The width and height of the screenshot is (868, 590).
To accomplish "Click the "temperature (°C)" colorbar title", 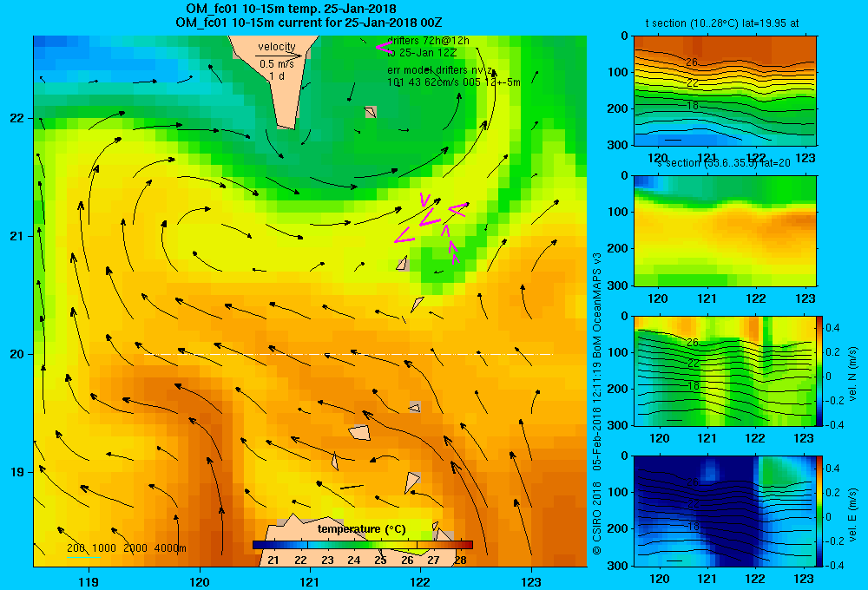I will point(361,529).
